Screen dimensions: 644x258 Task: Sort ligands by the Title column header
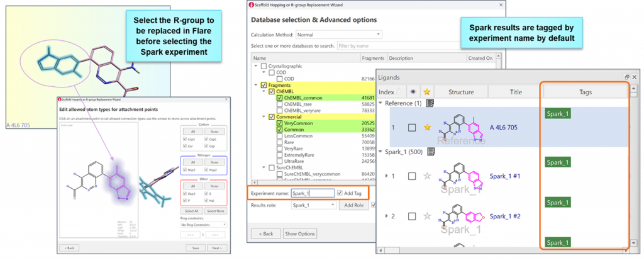pyautogui.click(x=516, y=92)
